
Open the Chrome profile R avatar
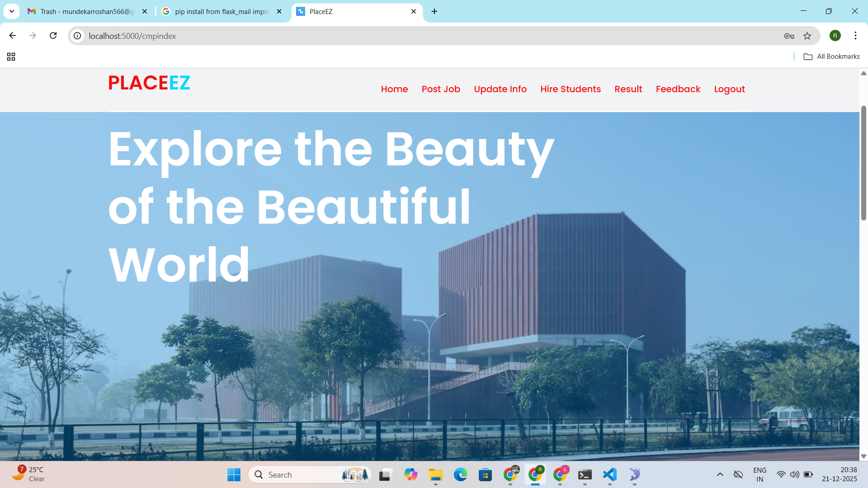click(835, 36)
